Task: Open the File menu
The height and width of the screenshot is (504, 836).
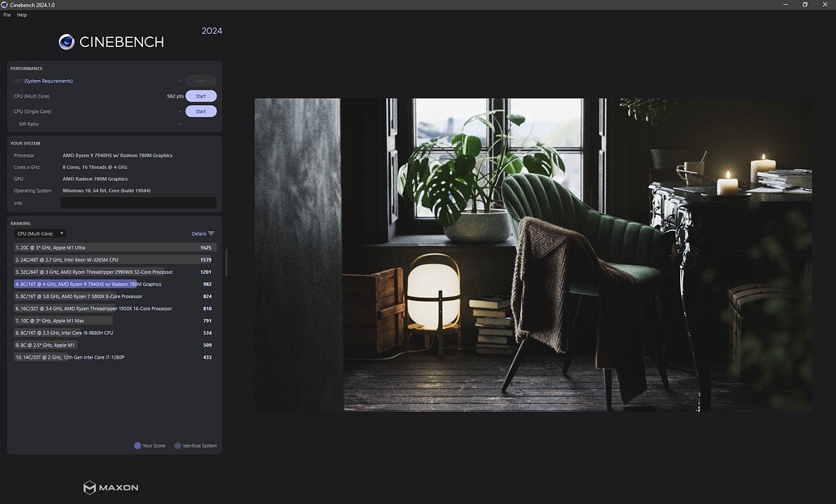Action: click(x=7, y=15)
